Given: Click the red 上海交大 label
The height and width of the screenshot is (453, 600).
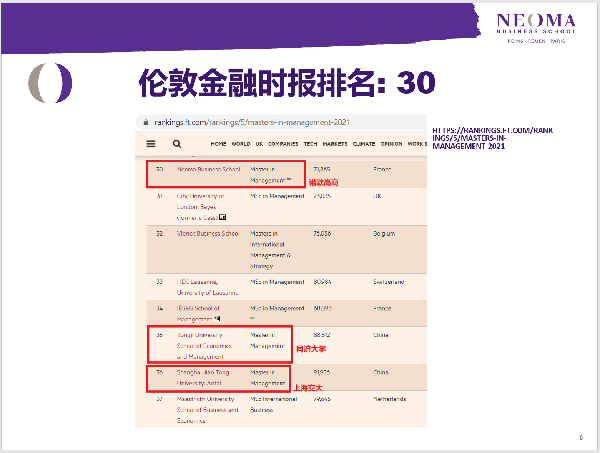Looking at the screenshot, I should point(308,388).
